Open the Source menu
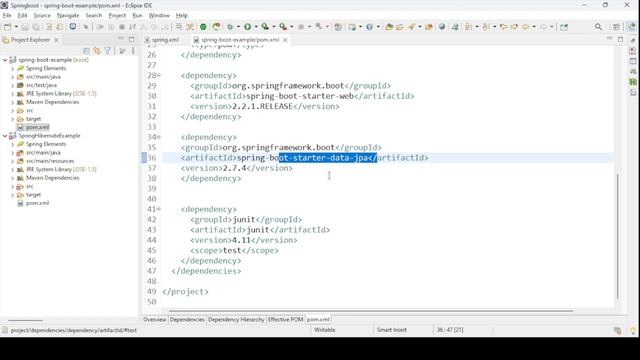640x360 pixels. (42, 16)
